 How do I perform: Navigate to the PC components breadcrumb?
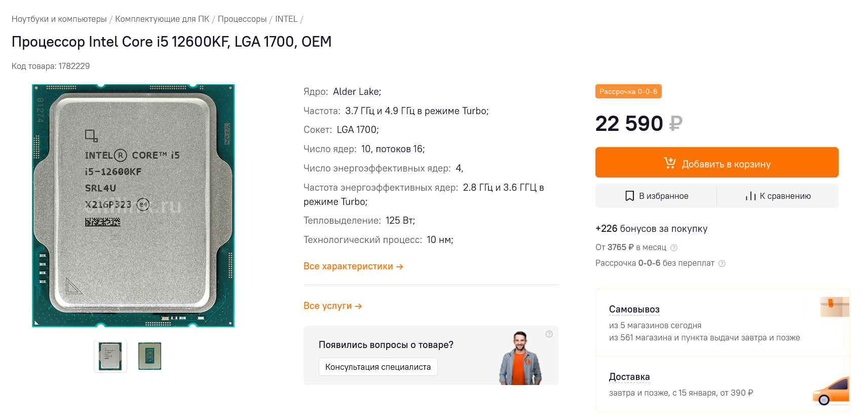coord(162,19)
